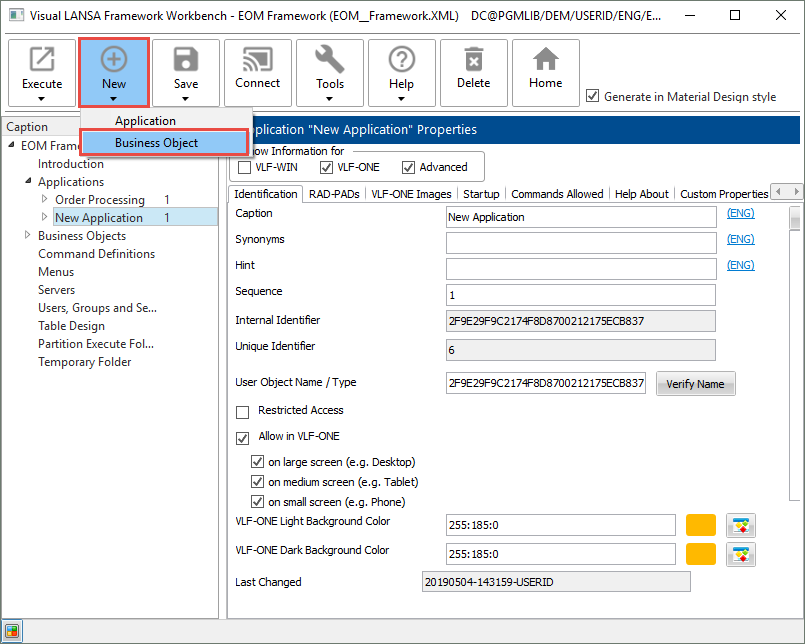Open the Tools wrench icon

click(330, 62)
